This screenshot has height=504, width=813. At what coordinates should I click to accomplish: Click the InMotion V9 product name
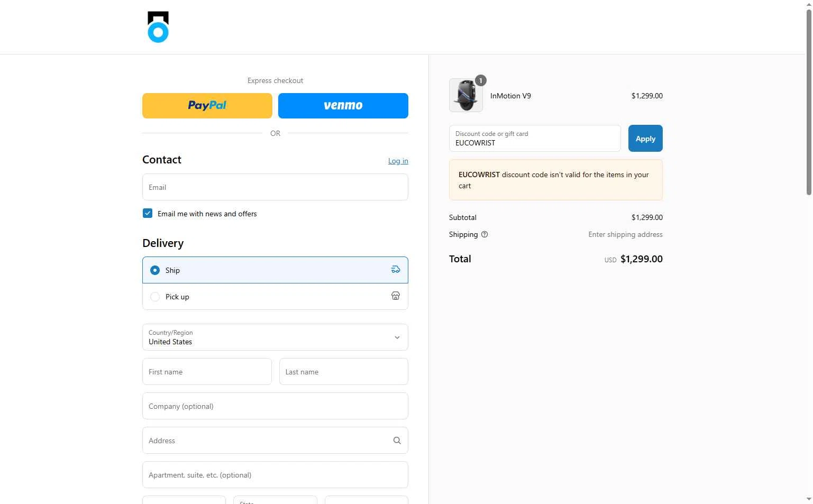click(510, 96)
